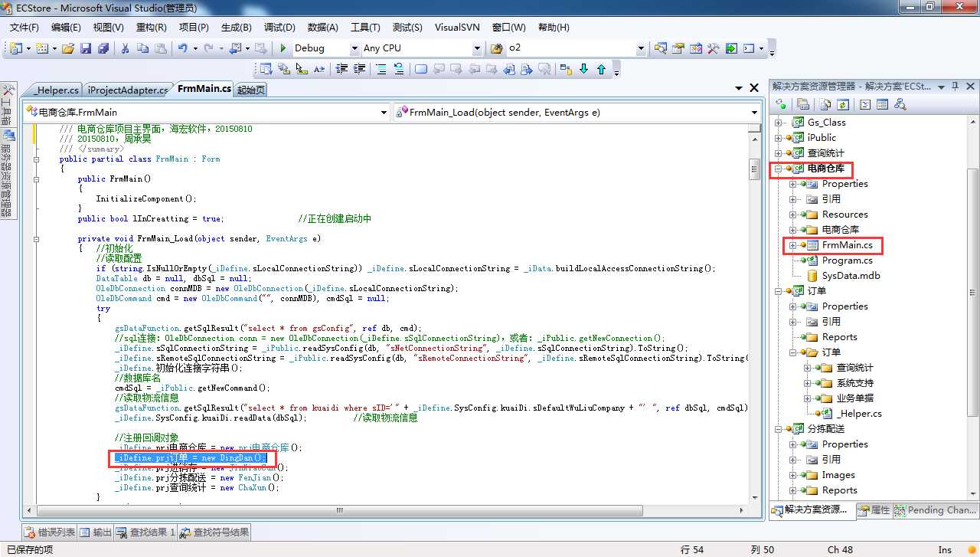Comment out the selected lines

coord(381,69)
